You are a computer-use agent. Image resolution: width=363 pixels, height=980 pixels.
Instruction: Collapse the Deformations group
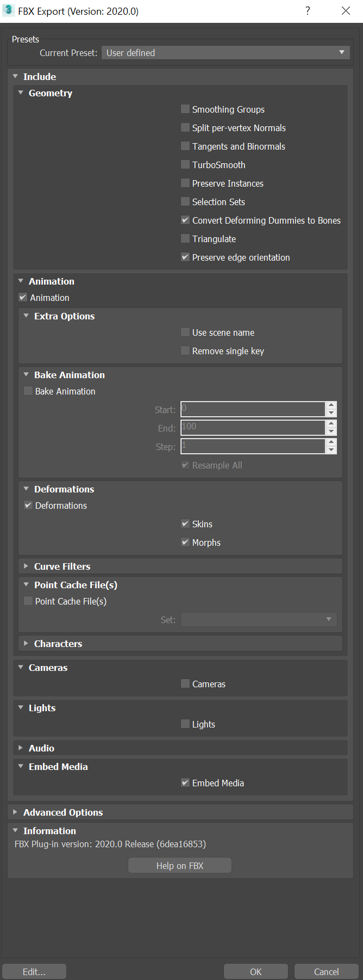coord(26,489)
